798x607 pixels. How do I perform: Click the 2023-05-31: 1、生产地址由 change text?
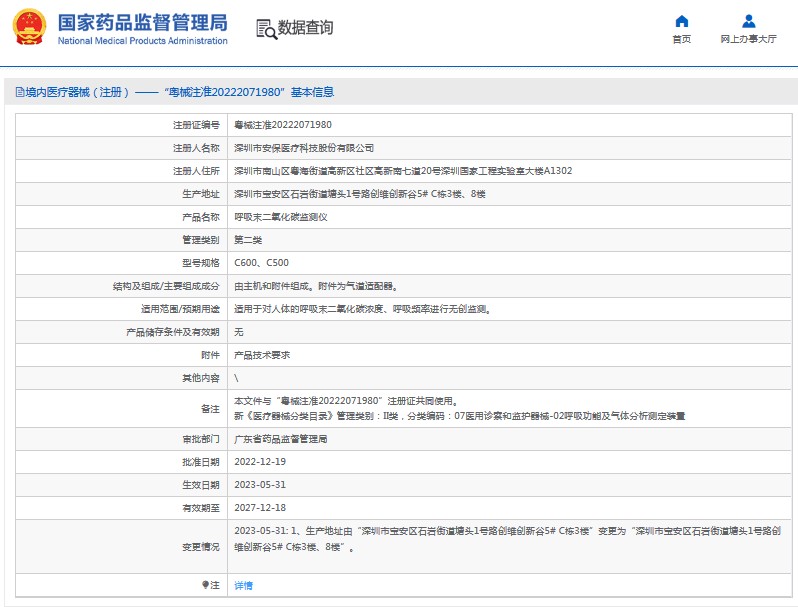(x=507, y=539)
